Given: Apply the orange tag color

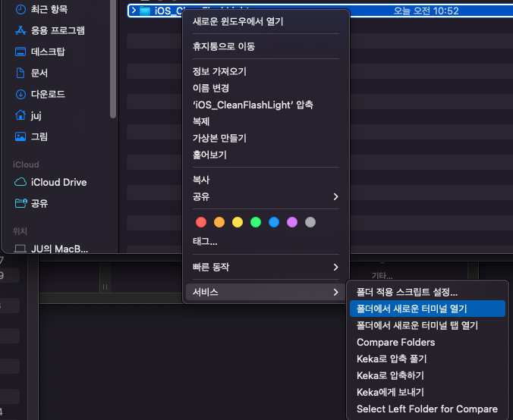Looking at the screenshot, I should pos(219,222).
